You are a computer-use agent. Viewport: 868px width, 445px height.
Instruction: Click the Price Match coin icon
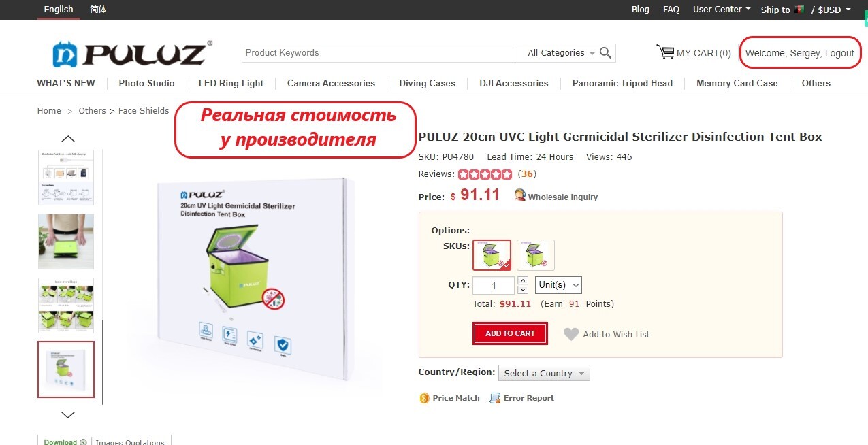pyautogui.click(x=424, y=398)
